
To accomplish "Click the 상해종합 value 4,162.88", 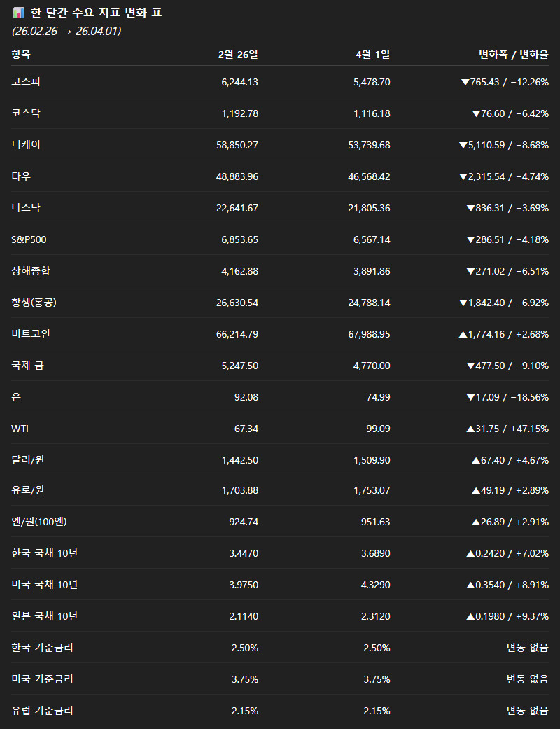I will click(240, 271).
